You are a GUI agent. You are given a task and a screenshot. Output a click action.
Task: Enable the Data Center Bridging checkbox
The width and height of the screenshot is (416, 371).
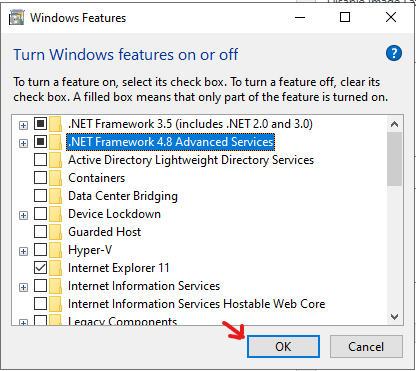[40, 196]
